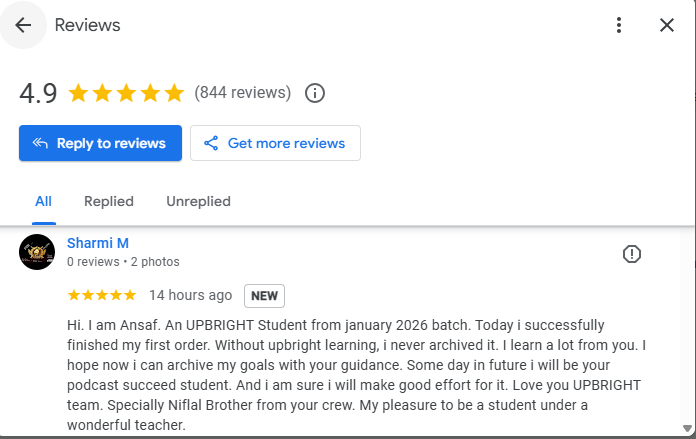The height and width of the screenshot is (439, 696).
Task: Switch to the Unreplied tab
Action: 198,201
